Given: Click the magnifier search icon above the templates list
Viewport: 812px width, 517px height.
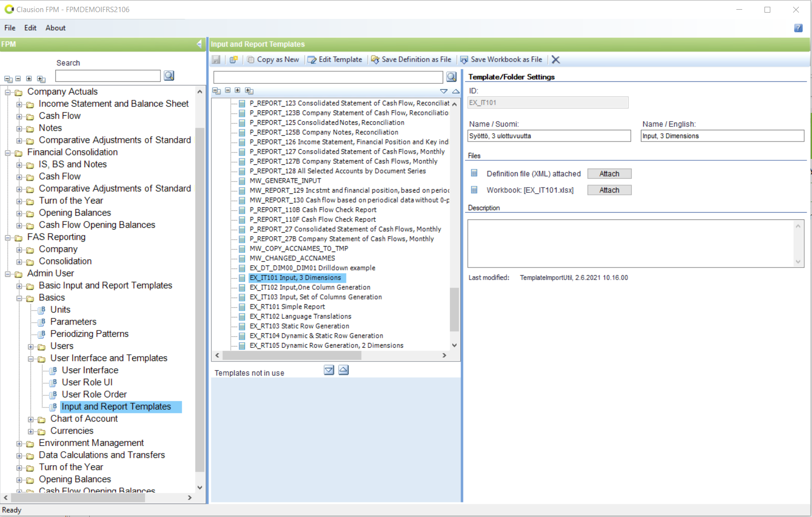Looking at the screenshot, I should click(x=451, y=77).
